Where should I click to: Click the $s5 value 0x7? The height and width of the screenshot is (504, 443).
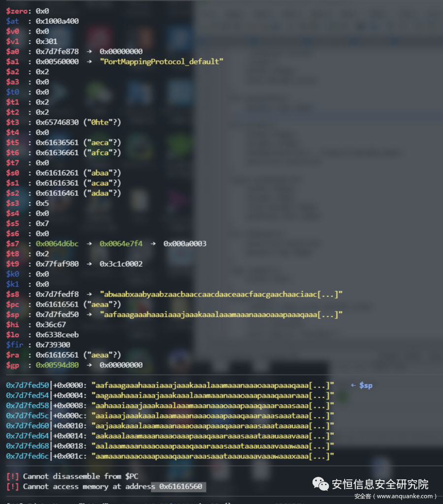point(42,223)
